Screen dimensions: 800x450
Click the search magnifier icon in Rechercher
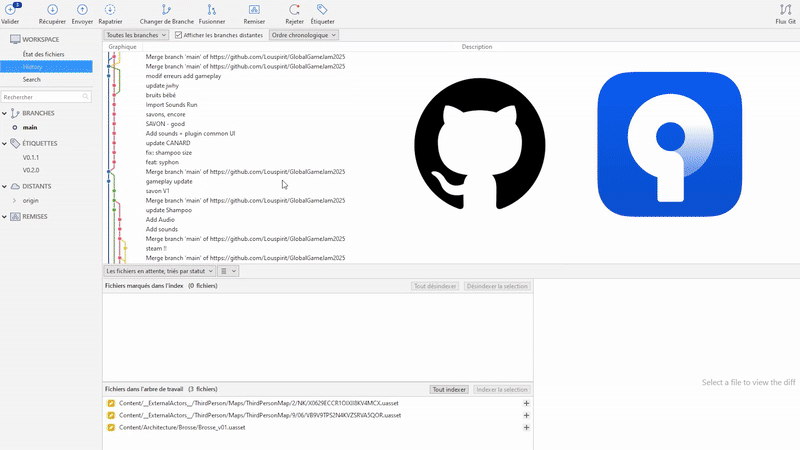coord(85,96)
